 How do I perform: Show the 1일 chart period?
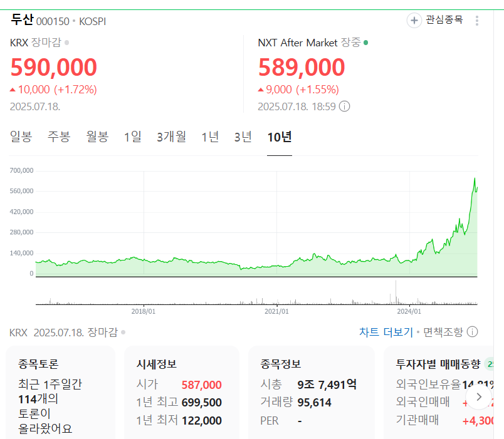[133, 137]
